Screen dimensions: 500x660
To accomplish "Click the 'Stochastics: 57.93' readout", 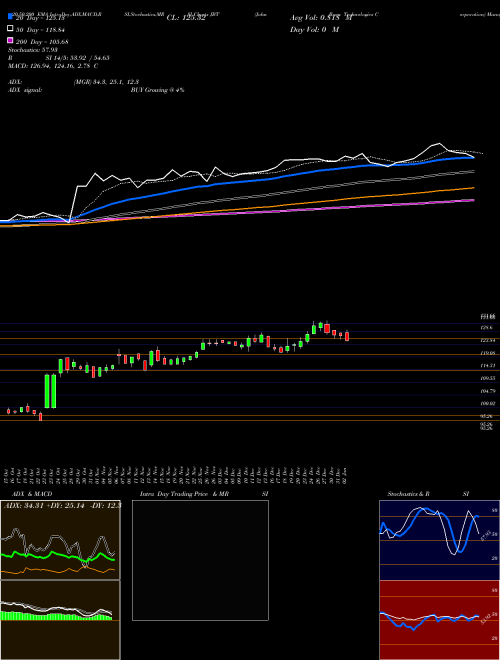I will pyautogui.click(x=33, y=50).
